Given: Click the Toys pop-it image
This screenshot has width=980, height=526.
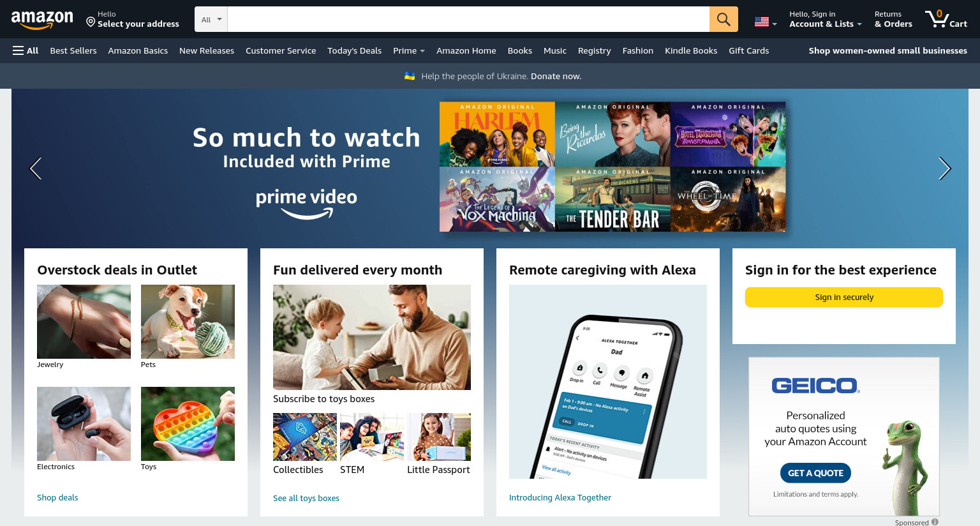Looking at the screenshot, I should [x=188, y=424].
